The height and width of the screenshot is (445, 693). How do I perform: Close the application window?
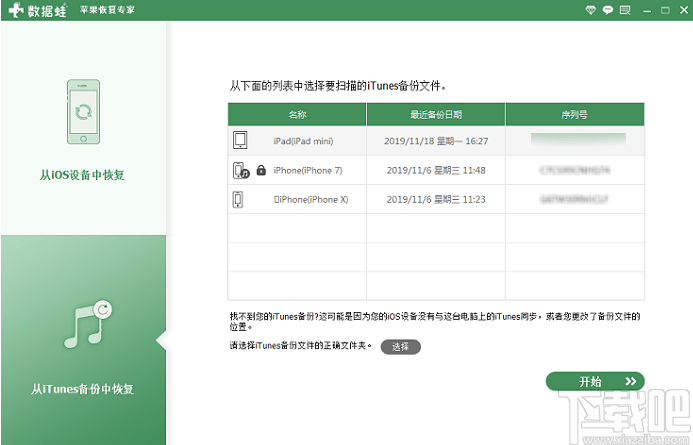pos(684,10)
